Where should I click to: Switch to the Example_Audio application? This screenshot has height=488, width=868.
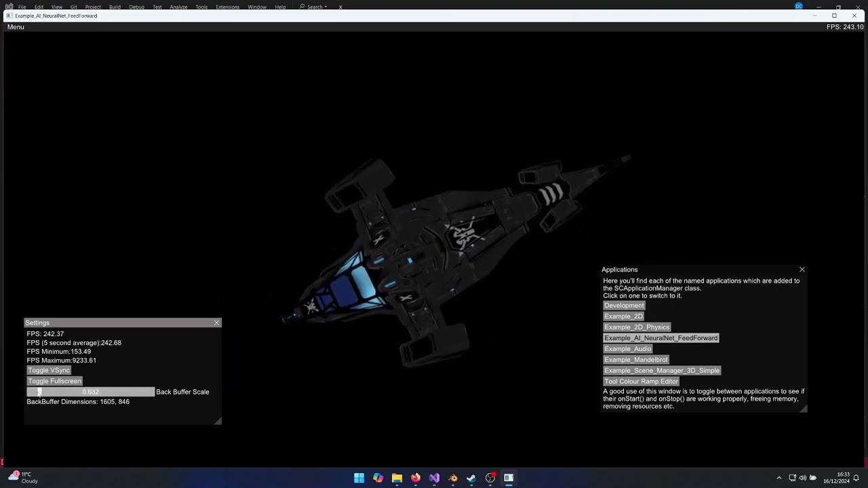tap(627, 349)
